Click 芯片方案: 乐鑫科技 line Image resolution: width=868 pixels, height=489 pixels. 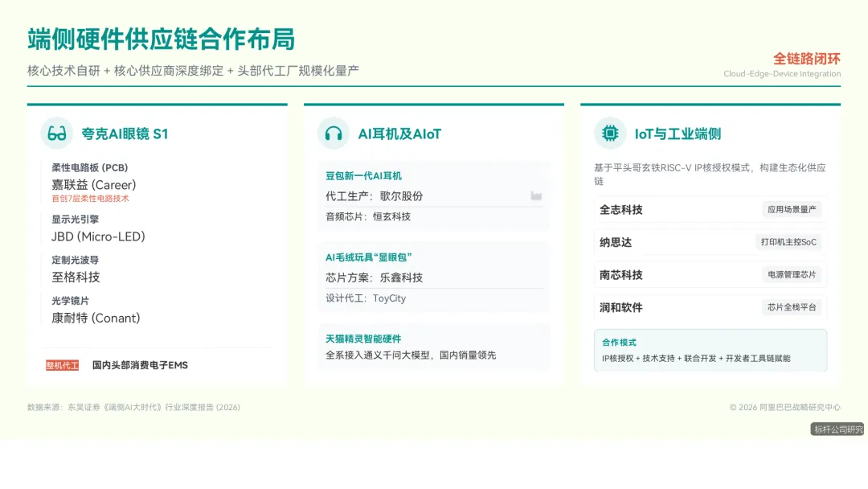(375, 277)
